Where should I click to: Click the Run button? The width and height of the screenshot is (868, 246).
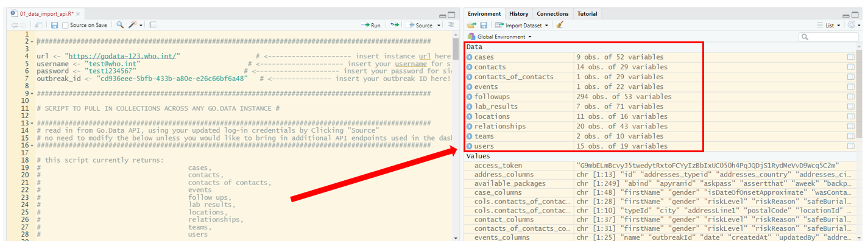[371, 25]
